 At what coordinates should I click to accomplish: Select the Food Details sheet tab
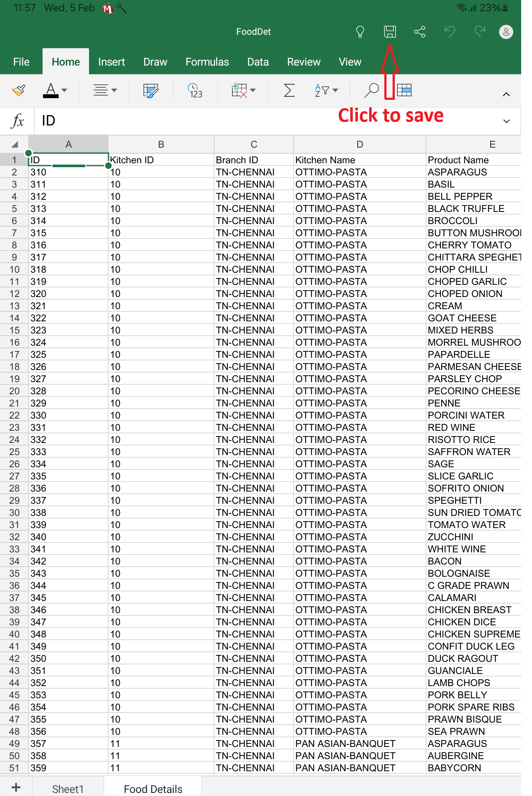(x=153, y=789)
